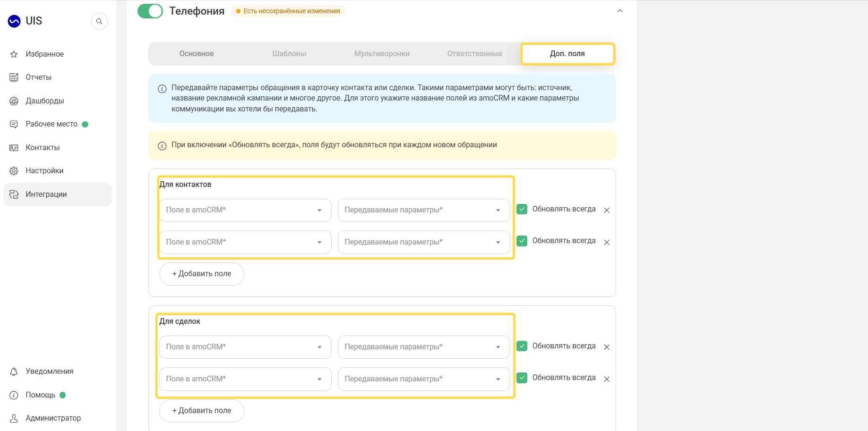Viewport: 868px width, 431px height.
Task: Open first Поле в amoCRM deals dropdown
Action: tap(245, 347)
